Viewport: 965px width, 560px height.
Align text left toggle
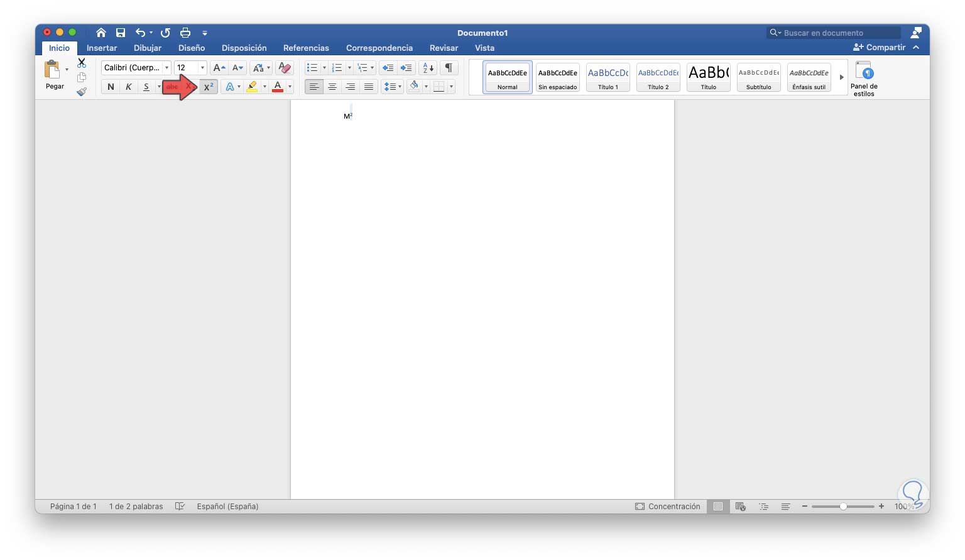pyautogui.click(x=313, y=87)
